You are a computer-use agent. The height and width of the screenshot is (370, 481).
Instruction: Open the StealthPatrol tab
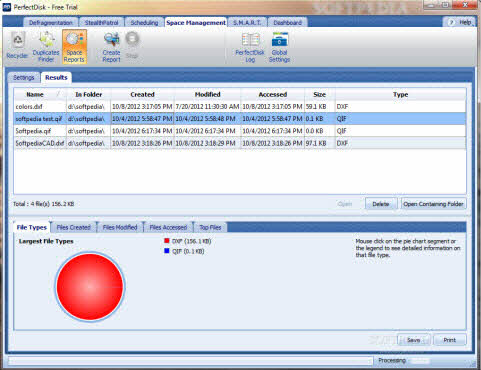coord(101,23)
